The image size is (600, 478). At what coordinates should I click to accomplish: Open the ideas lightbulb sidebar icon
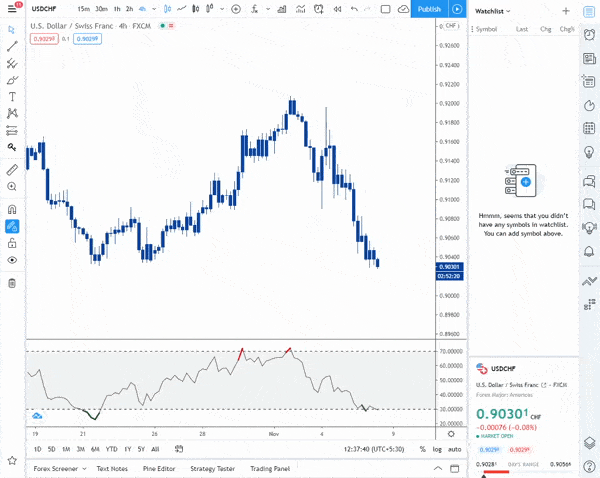[589, 152]
